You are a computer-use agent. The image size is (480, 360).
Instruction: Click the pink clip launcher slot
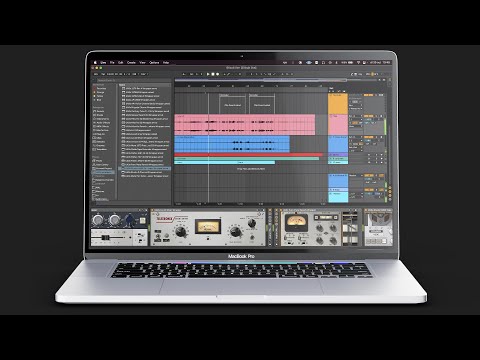338,125
